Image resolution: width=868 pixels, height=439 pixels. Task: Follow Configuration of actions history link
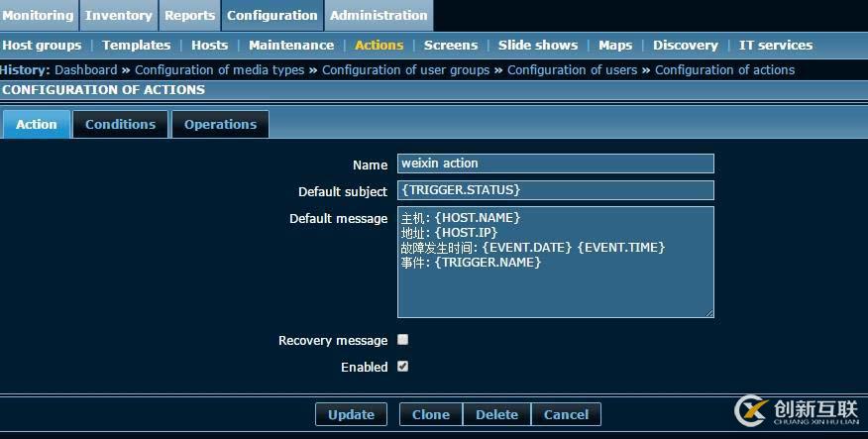click(x=724, y=70)
